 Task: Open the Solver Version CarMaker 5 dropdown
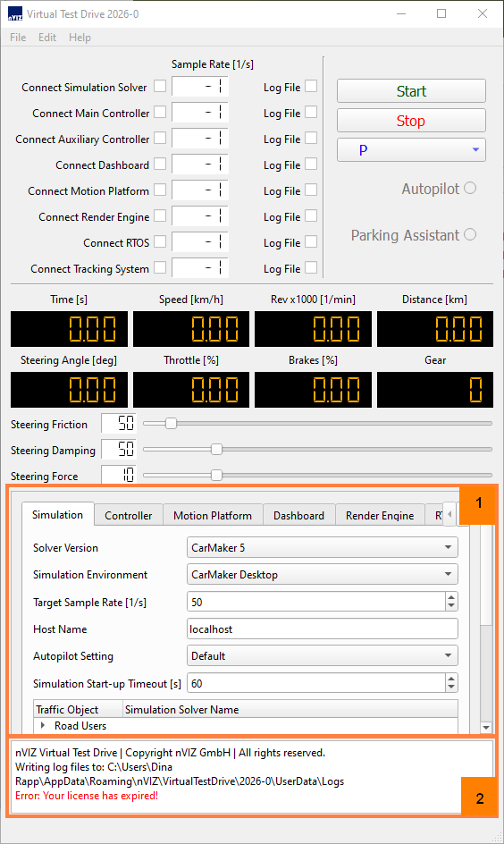pyautogui.click(x=323, y=547)
